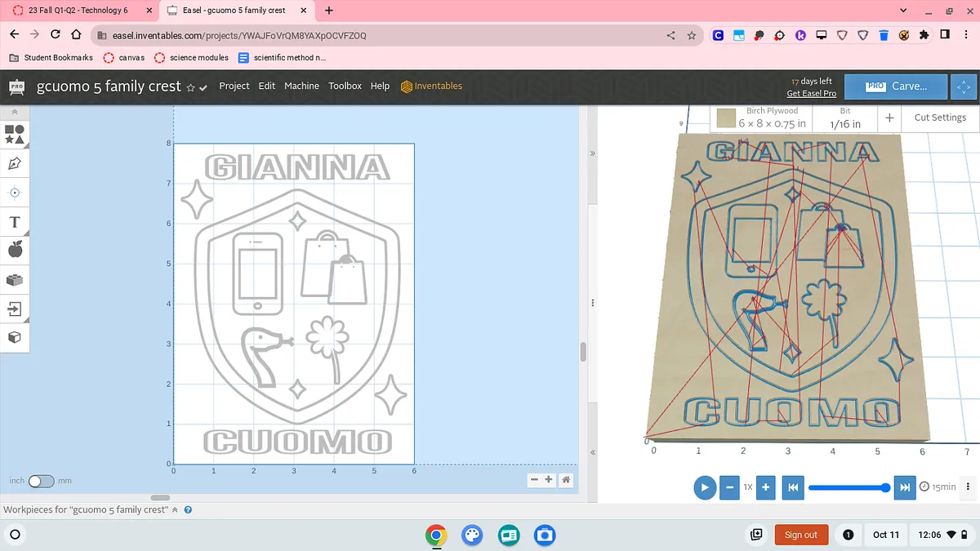Viewport: 980px width, 551px height.
Task: Click the Get Easel Pro link
Action: pyautogui.click(x=811, y=94)
